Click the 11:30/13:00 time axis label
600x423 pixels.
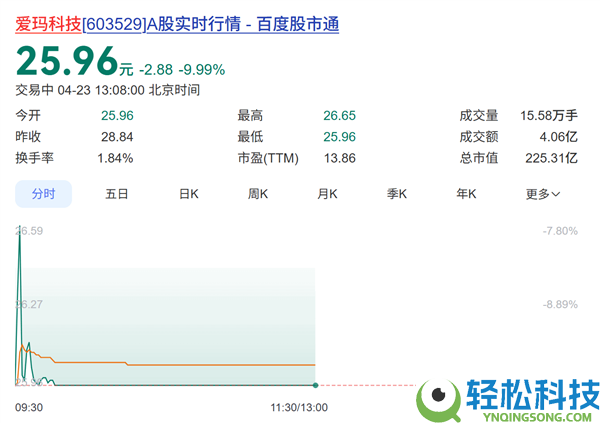tap(299, 407)
